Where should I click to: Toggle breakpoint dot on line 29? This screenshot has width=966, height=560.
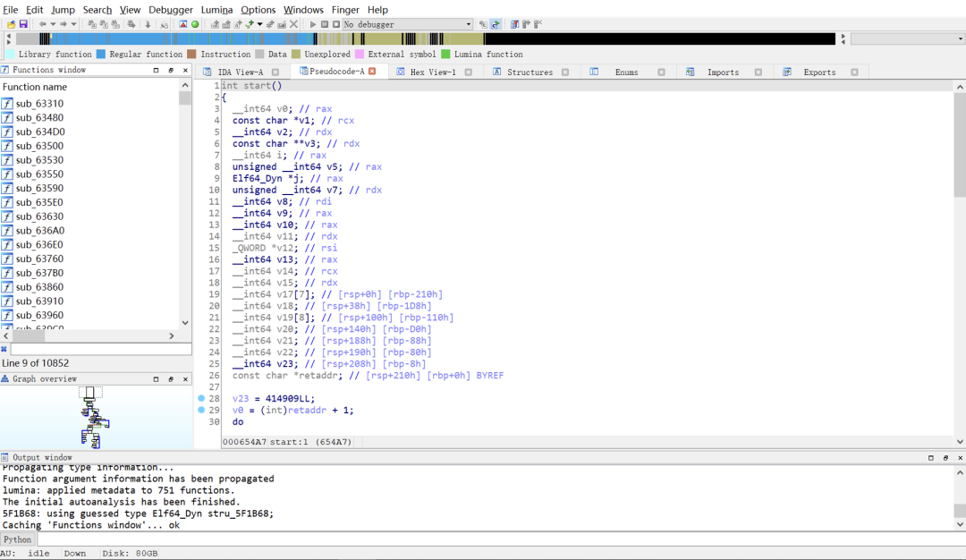pos(201,410)
